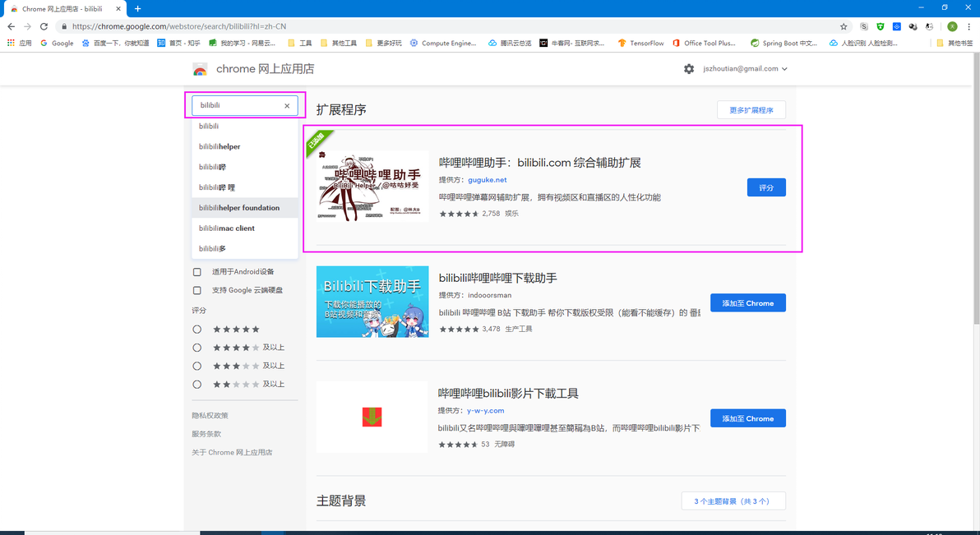The image size is (980, 535).
Task: Open the 隐私权政策 link
Action: pyautogui.click(x=210, y=415)
